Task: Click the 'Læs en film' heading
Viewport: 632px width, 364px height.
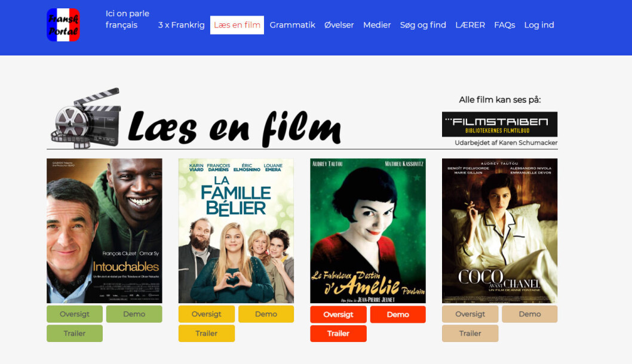Action: (234, 128)
